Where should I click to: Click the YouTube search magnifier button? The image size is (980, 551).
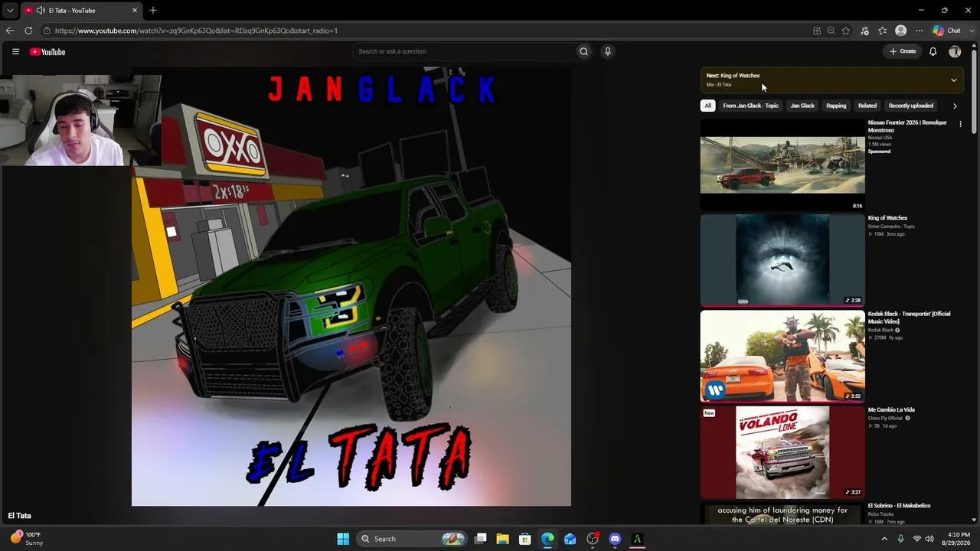pos(583,51)
